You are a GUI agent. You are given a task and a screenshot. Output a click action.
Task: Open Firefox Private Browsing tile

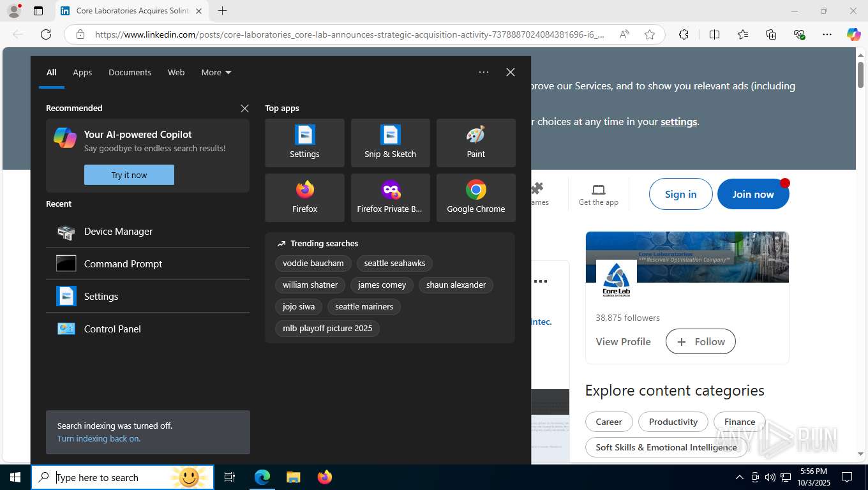point(390,198)
